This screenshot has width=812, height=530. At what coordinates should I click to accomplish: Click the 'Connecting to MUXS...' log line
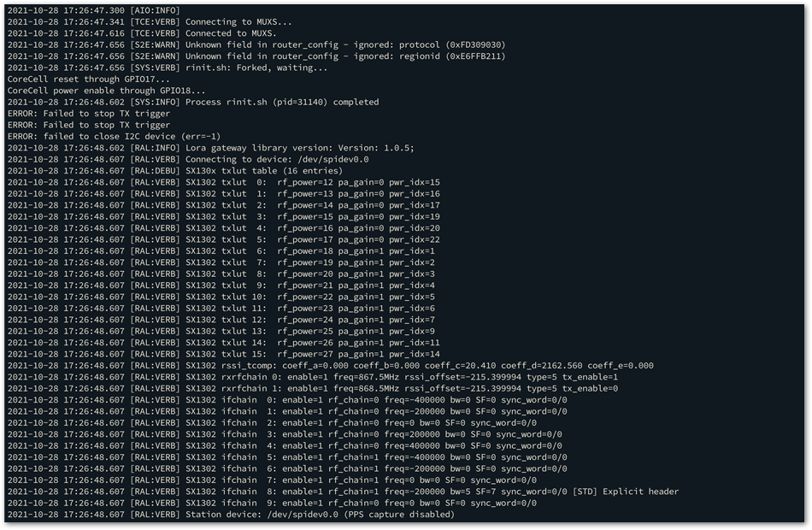(x=150, y=21)
